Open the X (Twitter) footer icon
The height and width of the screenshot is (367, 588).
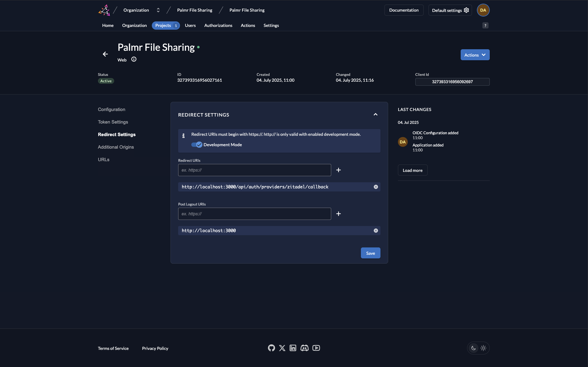282,348
